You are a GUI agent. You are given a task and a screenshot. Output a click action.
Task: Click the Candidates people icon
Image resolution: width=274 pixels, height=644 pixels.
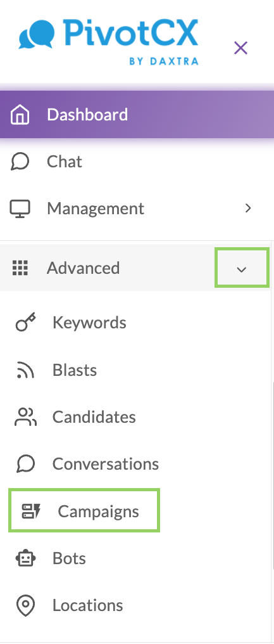pos(25,417)
